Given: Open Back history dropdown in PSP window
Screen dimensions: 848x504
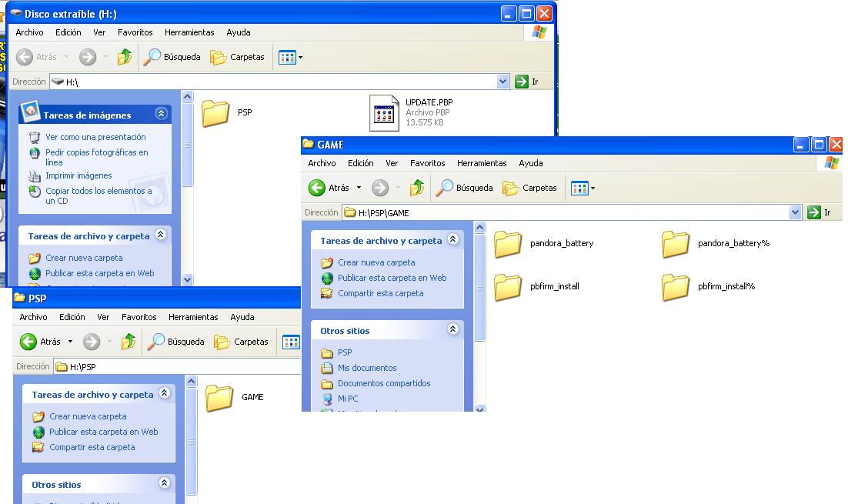Looking at the screenshot, I should (x=70, y=342).
